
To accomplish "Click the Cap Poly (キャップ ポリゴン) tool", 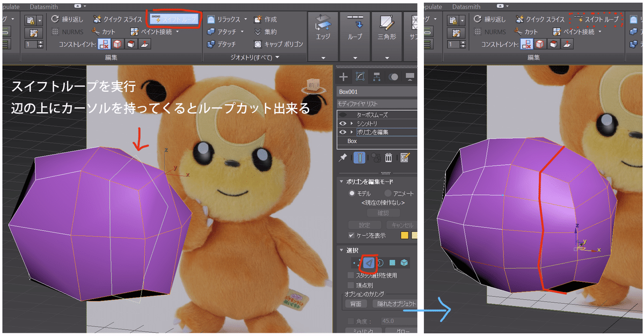I will click(279, 44).
